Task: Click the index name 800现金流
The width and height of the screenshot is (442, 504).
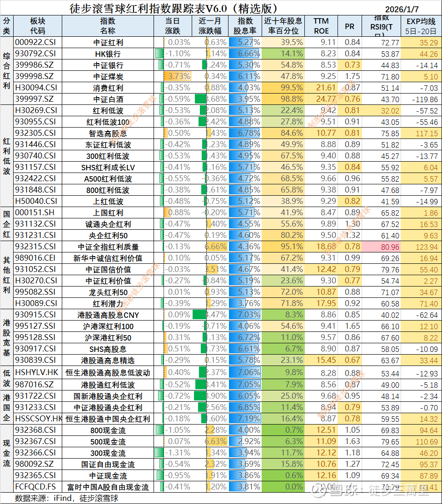Action: (108, 430)
